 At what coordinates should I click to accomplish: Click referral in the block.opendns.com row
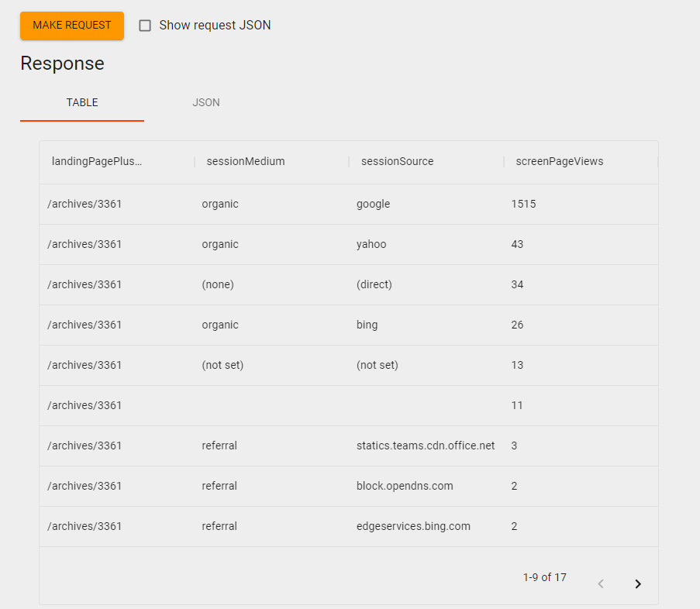[x=219, y=486]
